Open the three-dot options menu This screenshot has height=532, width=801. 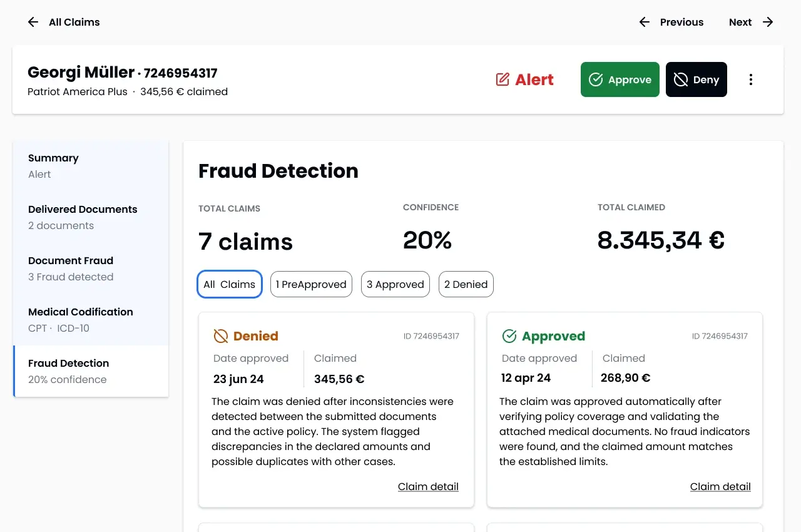point(751,79)
